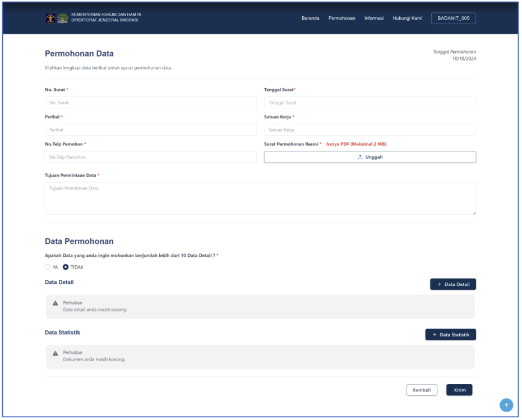Click warning triangle icon in Data Detail notice
The height and width of the screenshot is (420, 522).
(55, 303)
